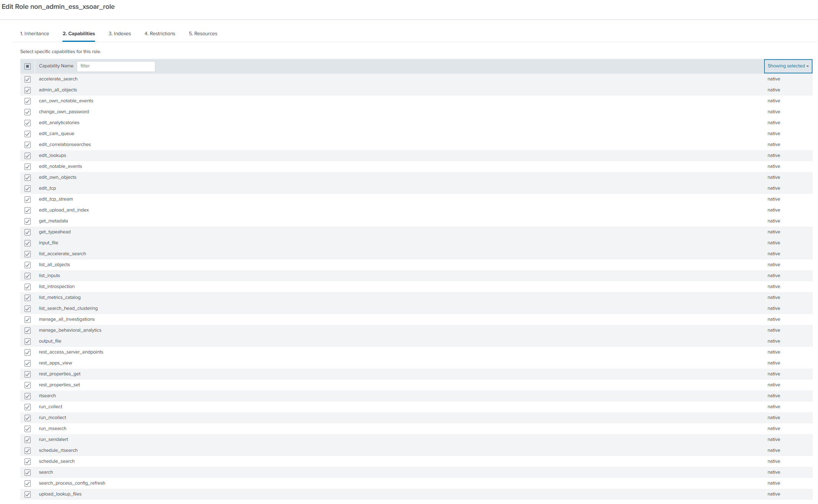Viewport: 818px width, 504px height.
Task: Uncheck manage_all_investigations checkbox
Action: [28, 320]
